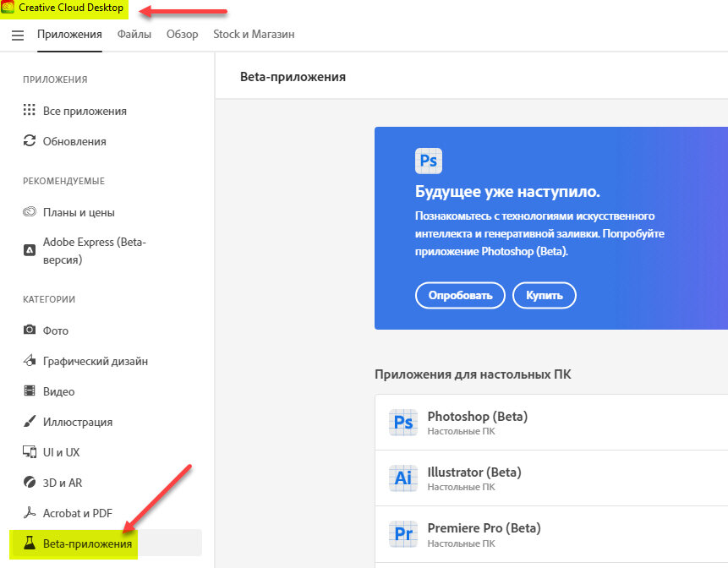This screenshot has width=728, height=568.
Task: Click the Illustrator (Beta) Ai icon
Action: [x=403, y=478]
